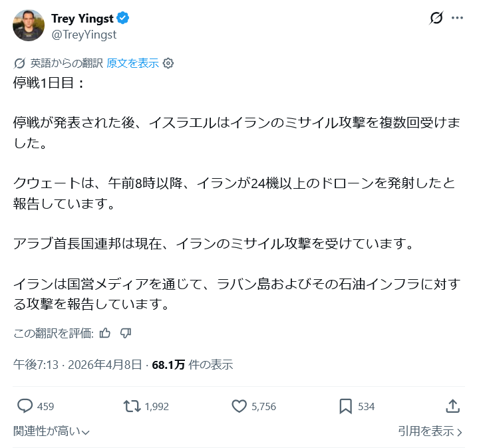Rate translation with thumbs up
This screenshot has width=477, height=448.
[104, 333]
